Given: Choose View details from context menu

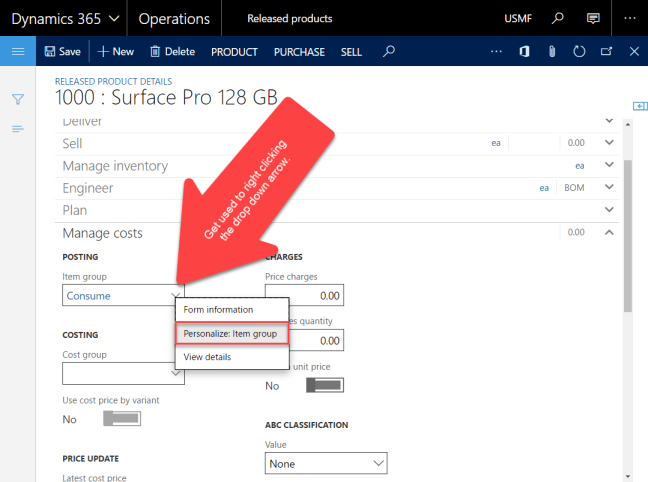Looking at the screenshot, I should (207, 356).
